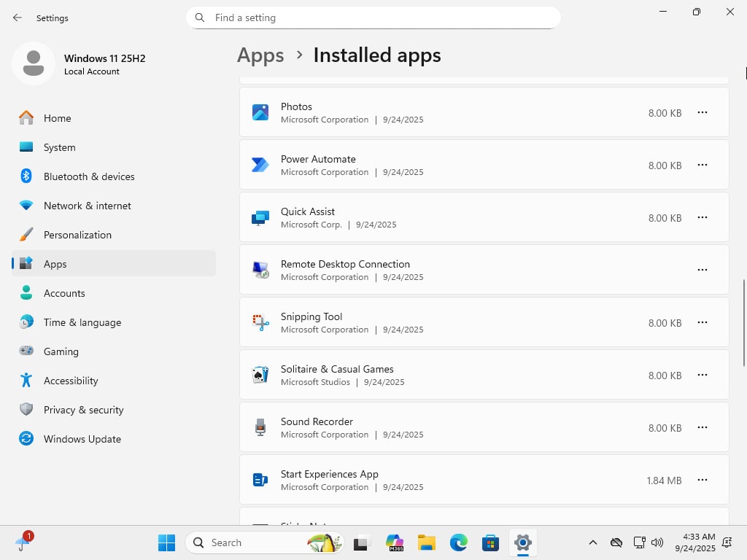
Task: Open more options for Start Experiences App
Action: tap(703, 480)
